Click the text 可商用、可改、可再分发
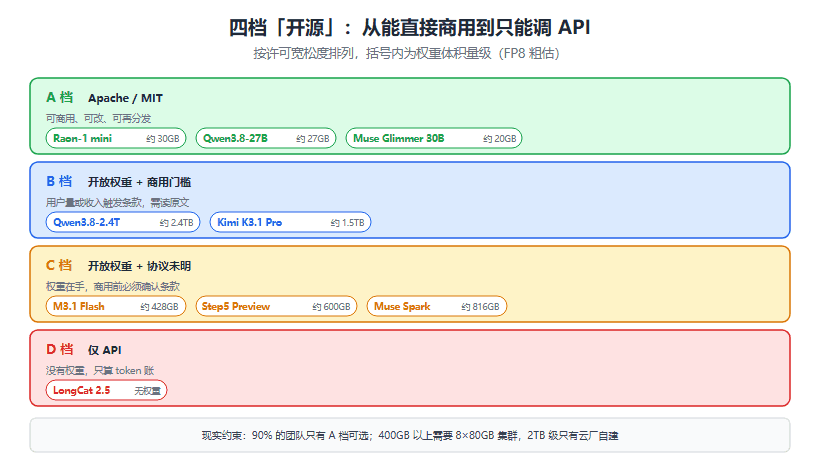820x470 pixels. 98,119
